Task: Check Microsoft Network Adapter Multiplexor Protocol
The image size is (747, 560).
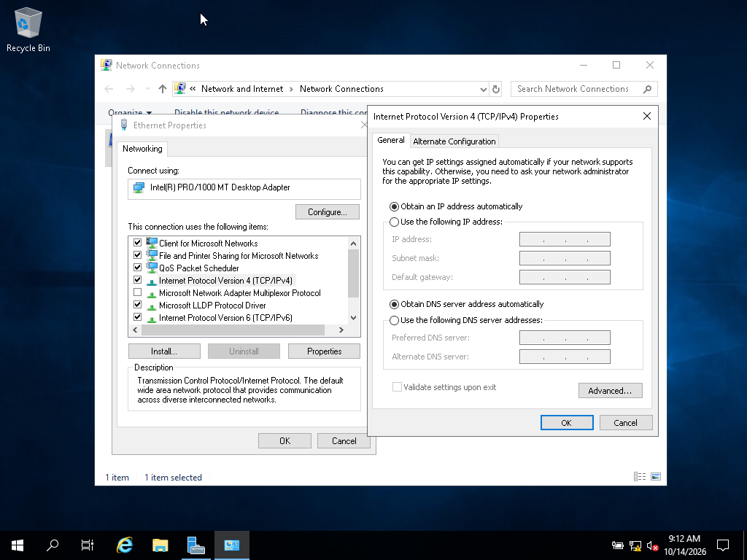Action: coord(138,292)
